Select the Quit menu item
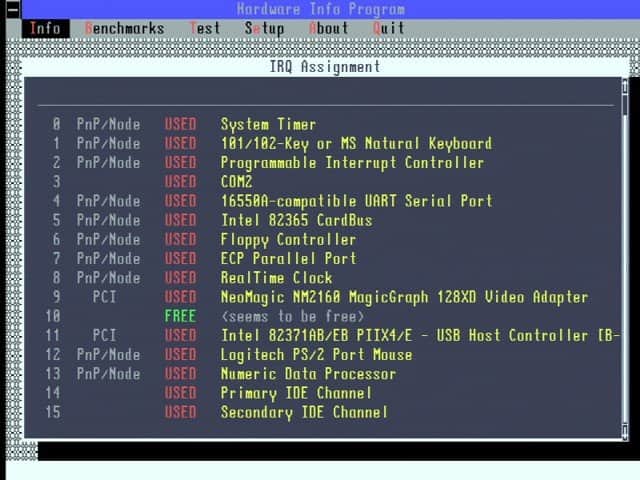The image size is (640, 480). coord(389,29)
